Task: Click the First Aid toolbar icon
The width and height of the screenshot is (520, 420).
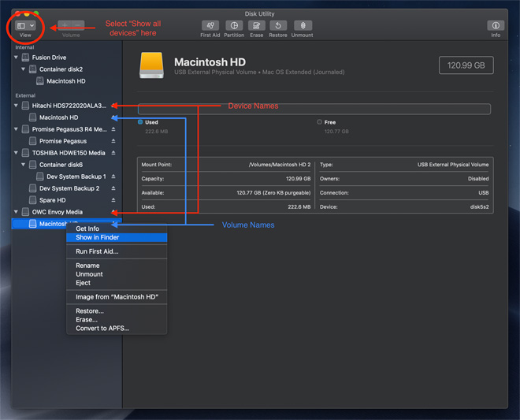Action: (210, 25)
